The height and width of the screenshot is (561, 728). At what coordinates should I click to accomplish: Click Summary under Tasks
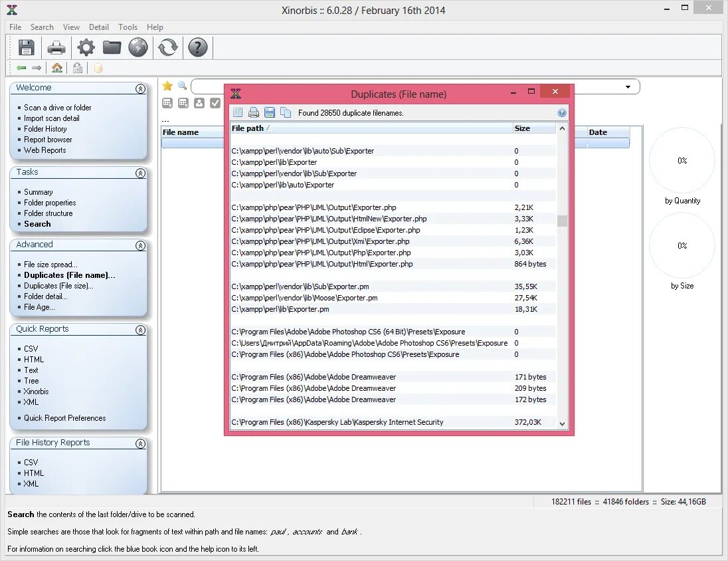pyautogui.click(x=38, y=192)
